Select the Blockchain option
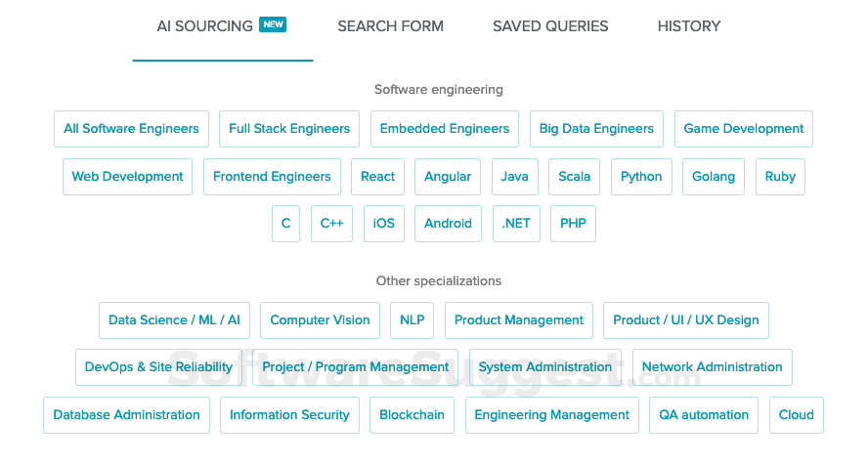Screen dimensions: 868x465 click(x=412, y=415)
